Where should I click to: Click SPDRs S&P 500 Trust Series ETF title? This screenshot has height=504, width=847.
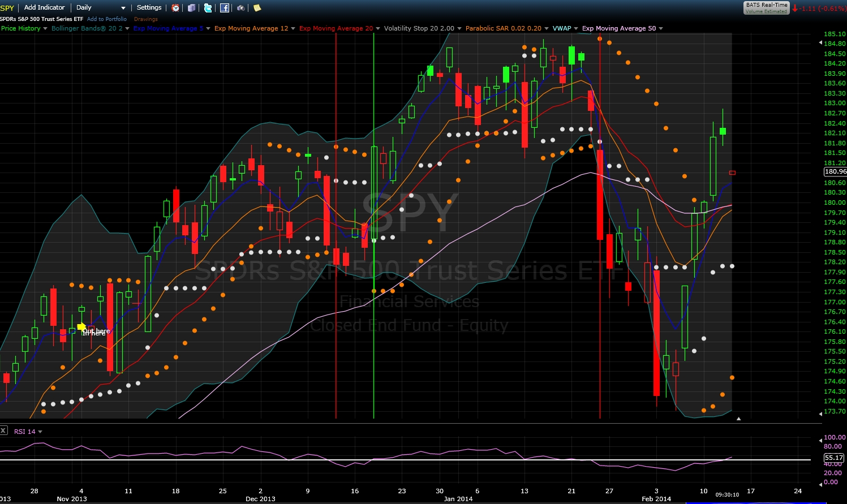(42, 19)
